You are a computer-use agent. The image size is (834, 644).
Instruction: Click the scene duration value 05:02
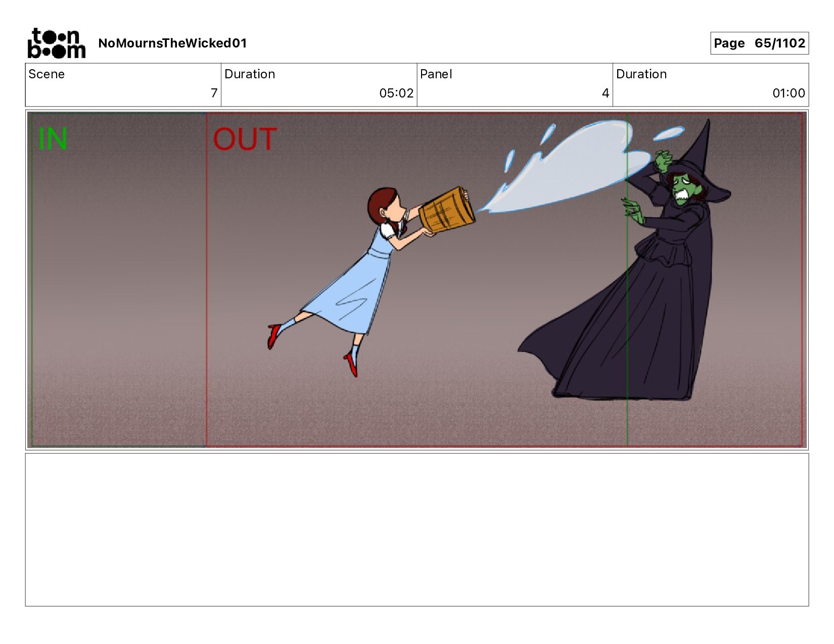tap(396, 93)
